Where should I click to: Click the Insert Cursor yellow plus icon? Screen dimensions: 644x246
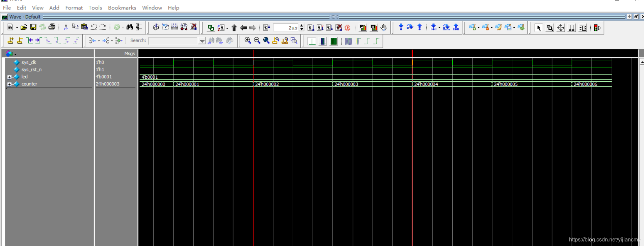11,40
